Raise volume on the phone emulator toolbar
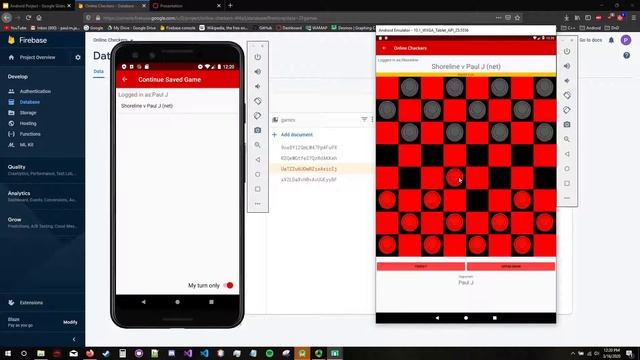Viewport: 640px width, 360px height. (258, 72)
